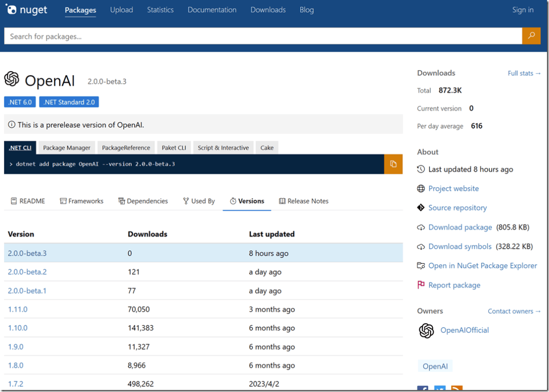549x392 pixels.
Task: Click Sign in at top right
Action: 523,10
